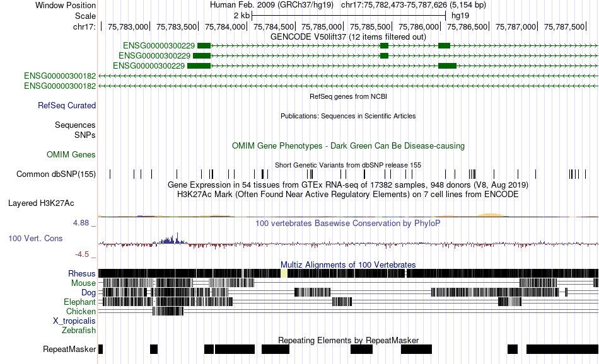Click the Layered H3K27Ac track label
599x364 pixels.
41,203
